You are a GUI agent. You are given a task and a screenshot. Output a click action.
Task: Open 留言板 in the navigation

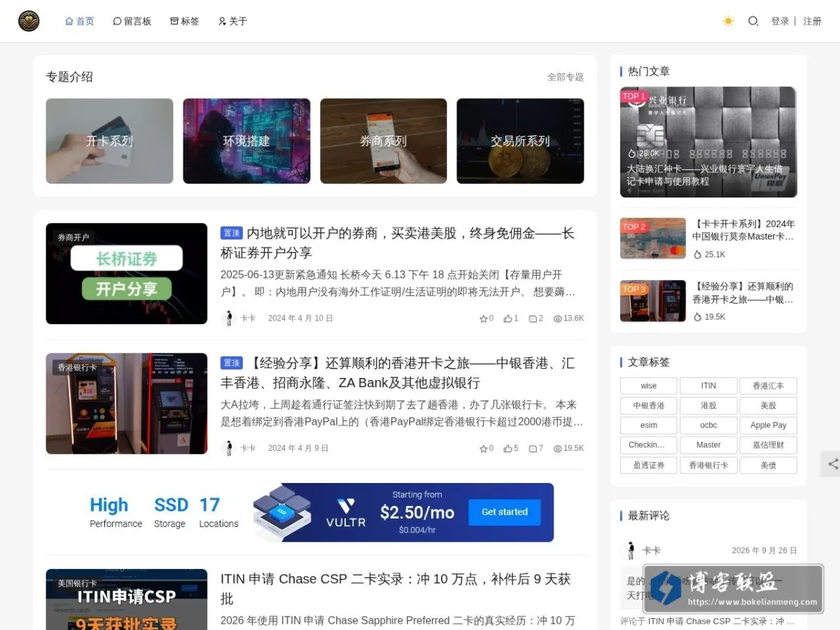[x=132, y=21]
